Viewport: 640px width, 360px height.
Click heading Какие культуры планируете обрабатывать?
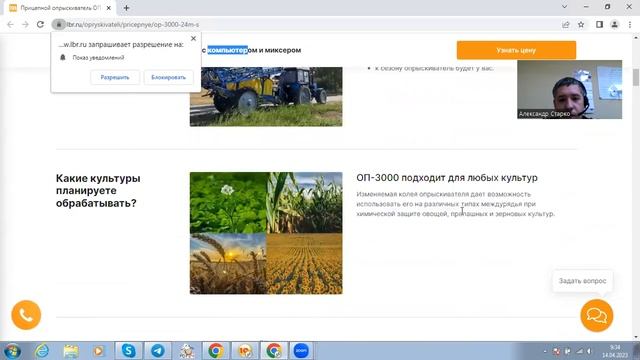pyautogui.click(x=98, y=191)
